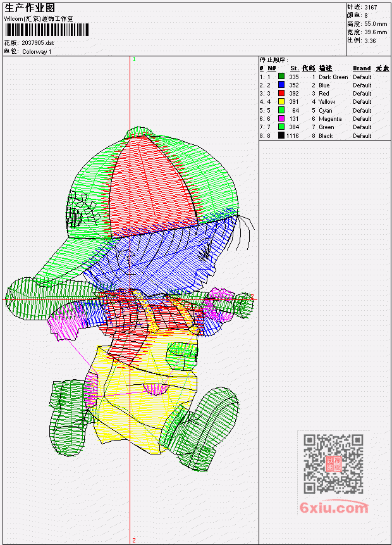Click the Magenta color swatch
392x545 pixels.
pos(281,118)
